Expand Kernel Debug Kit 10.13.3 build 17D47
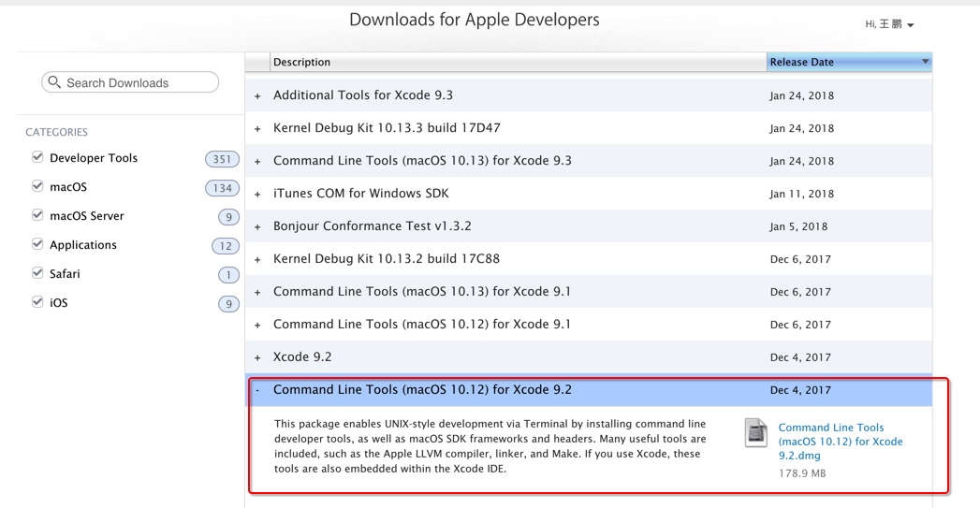The image size is (980, 508). (257, 129)
